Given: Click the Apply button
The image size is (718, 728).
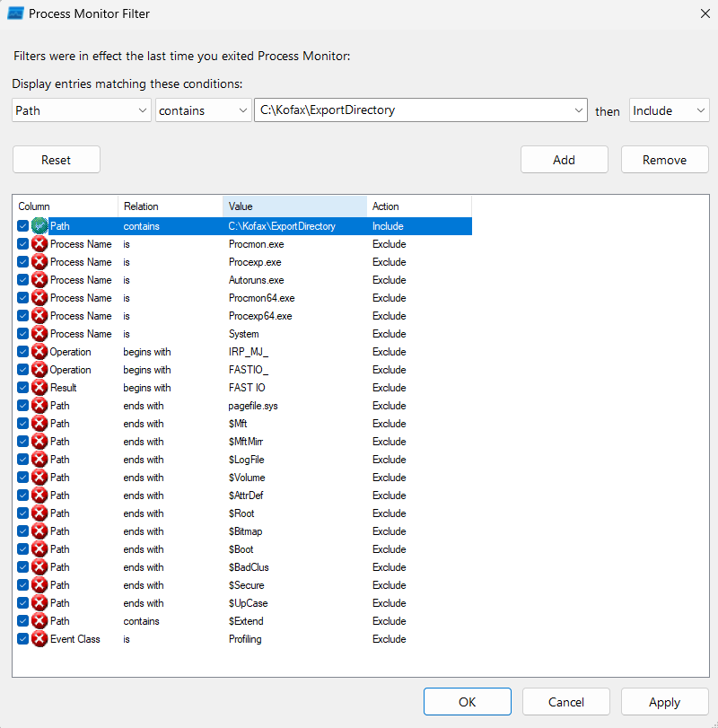Looking at the screenshot, I should (x=664, y=702).
